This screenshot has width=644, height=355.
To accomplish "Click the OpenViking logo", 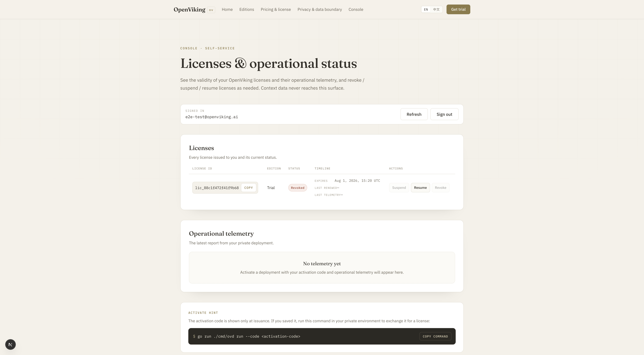I will [x=189, y=10].
